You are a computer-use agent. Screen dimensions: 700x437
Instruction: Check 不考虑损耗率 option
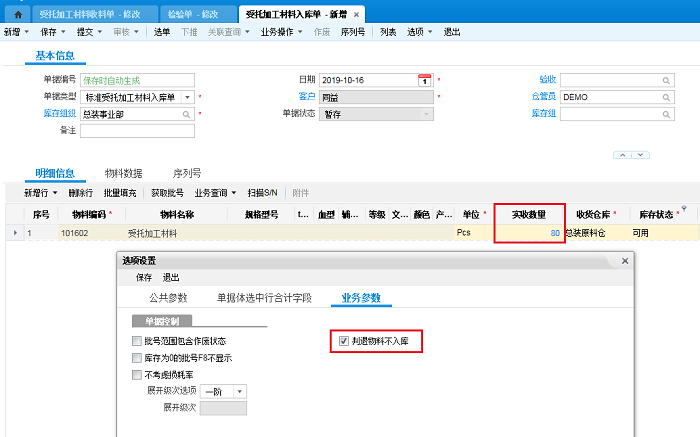coord(137,374)
